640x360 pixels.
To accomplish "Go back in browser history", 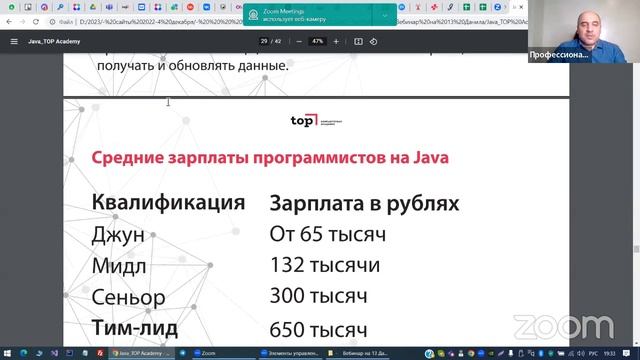I will pyautogui.click(x=9, y=22).
